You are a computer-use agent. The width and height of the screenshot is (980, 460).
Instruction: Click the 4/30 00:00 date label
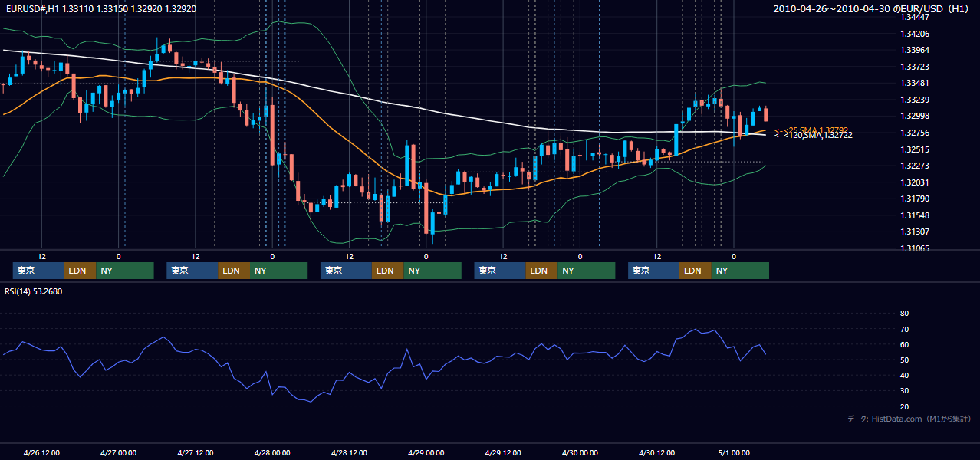tap(580, 452)
